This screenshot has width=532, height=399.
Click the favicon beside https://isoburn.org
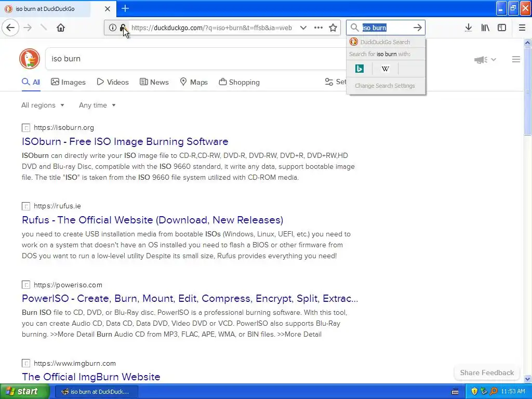pyautogui.click(x=26, y=128)
